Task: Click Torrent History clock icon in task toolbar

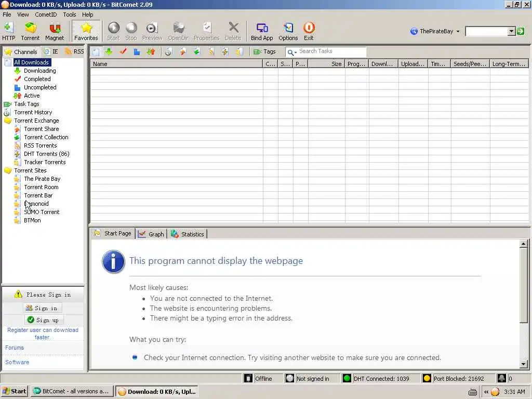Action: (x=168, y=51)
